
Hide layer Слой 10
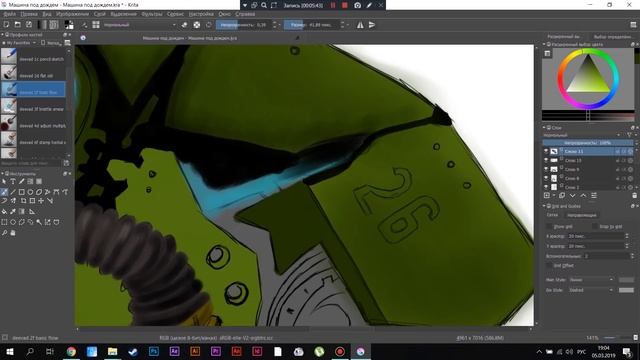pyautogui.click(x=546, y=160)
